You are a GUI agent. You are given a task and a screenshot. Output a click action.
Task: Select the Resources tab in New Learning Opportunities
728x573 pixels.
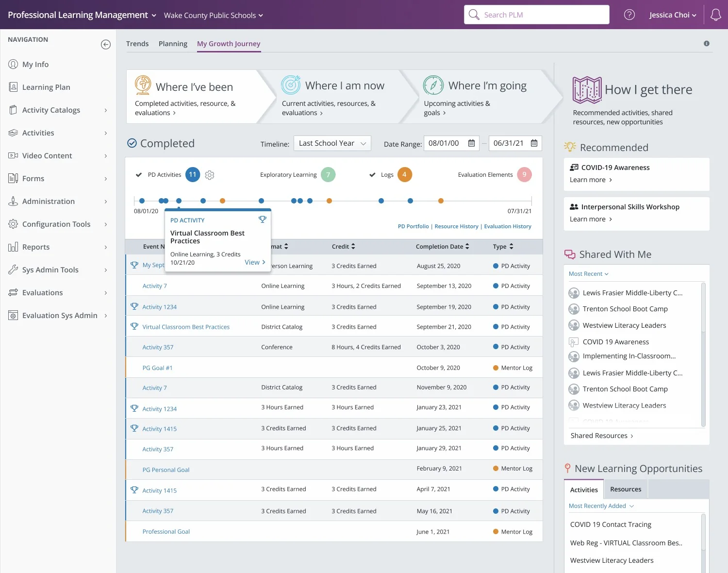[626, 489]
